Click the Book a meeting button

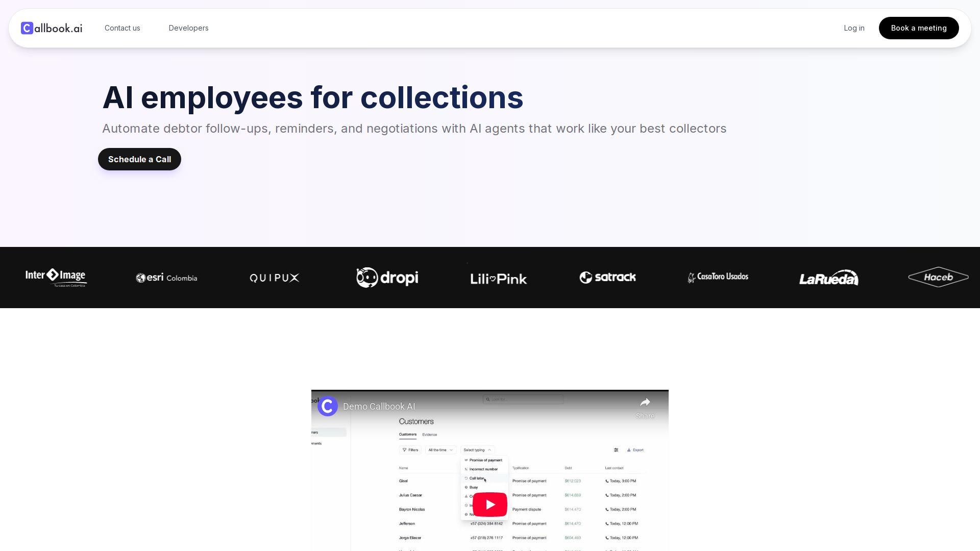click(919, 28)
